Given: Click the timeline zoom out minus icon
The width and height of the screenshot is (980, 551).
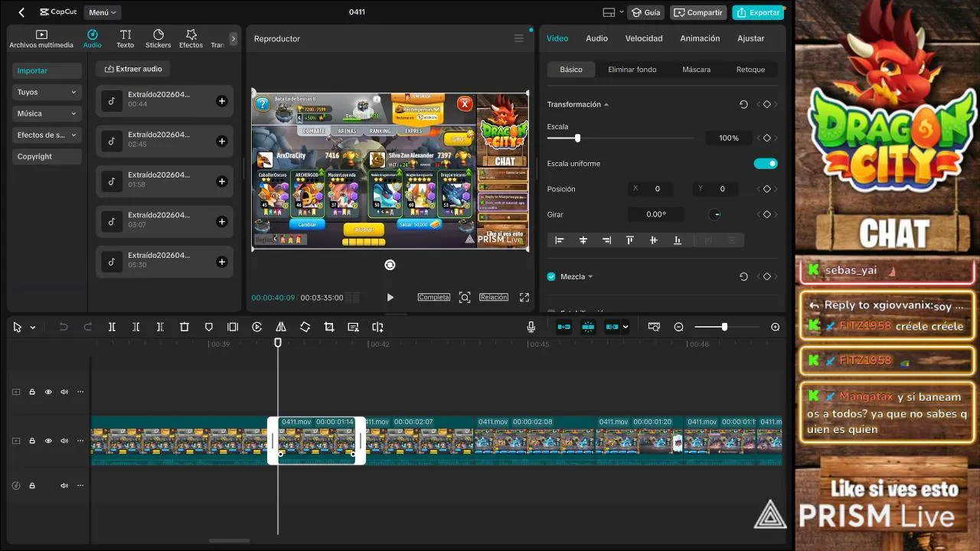Looking at the screenshot, I should point(678,327).
